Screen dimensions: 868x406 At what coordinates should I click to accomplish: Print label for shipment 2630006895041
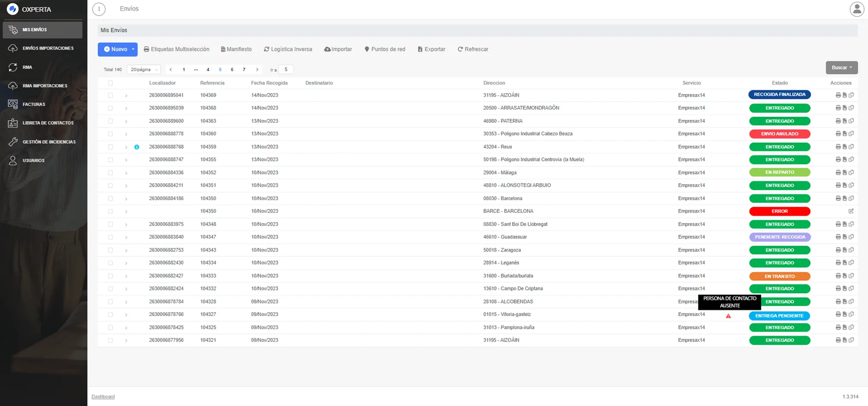click(x=838, y=95)
